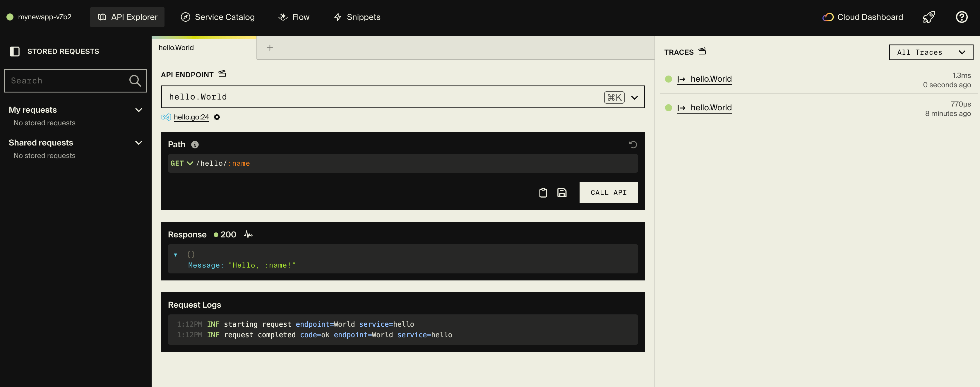
Task: Copy request with clipboard icon
Action: coord(543,193)
